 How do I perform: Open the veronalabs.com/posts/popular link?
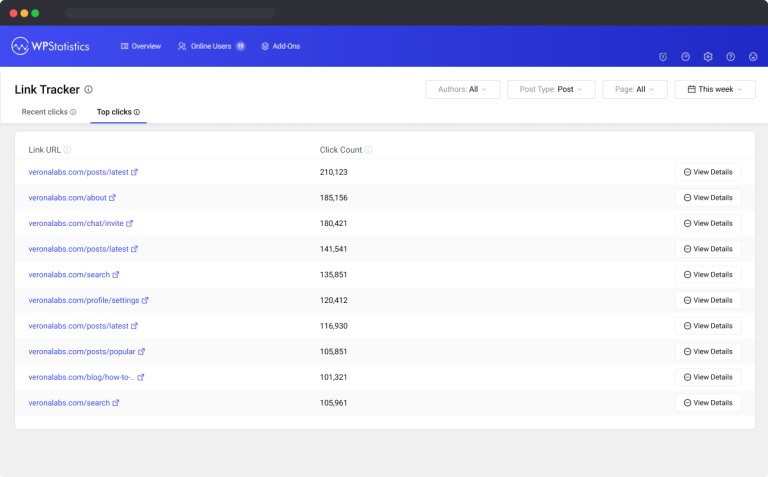pos(82,352)
